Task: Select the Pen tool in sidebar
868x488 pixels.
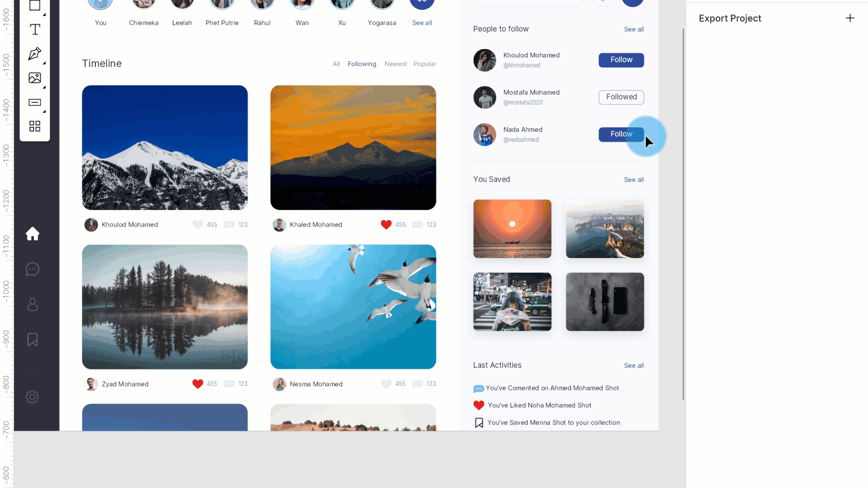Action: (x=34, y=54)
